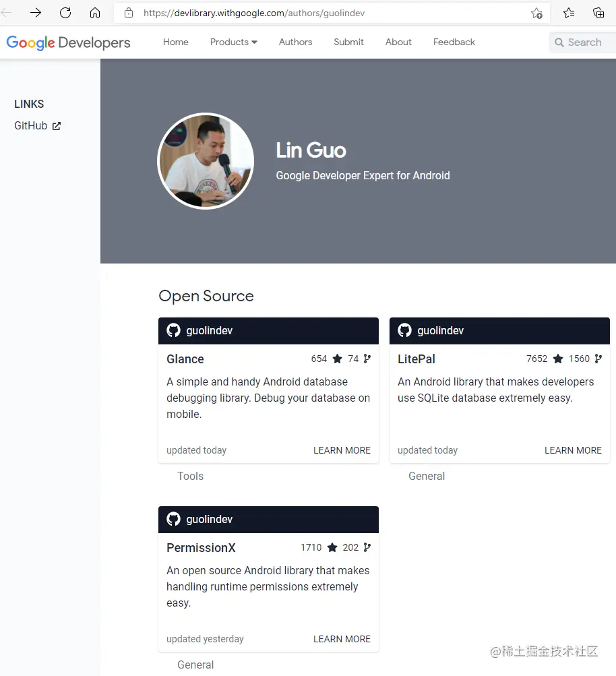
Task: Click 'updated today' on Glance card
Action: 196,450
